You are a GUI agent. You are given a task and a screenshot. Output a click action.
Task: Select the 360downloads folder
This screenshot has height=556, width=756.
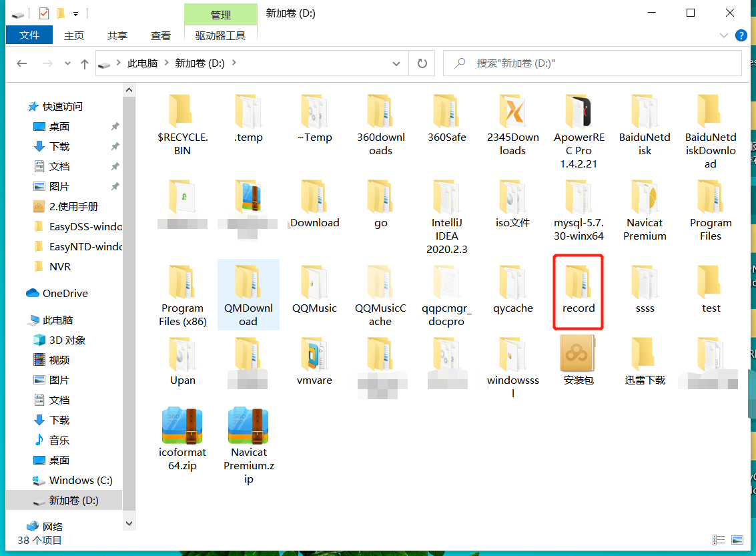380,124
